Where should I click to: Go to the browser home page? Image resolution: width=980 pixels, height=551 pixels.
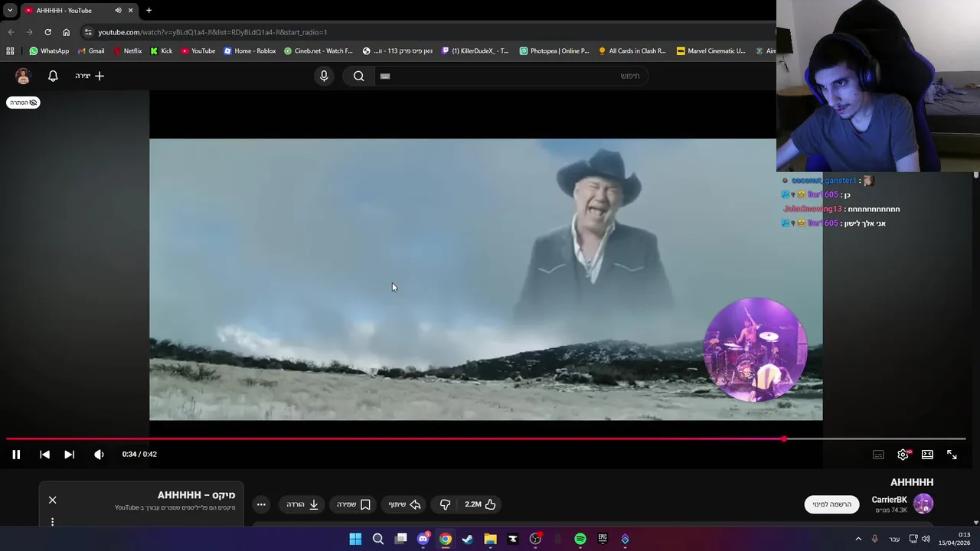click(x=66, y=32)
